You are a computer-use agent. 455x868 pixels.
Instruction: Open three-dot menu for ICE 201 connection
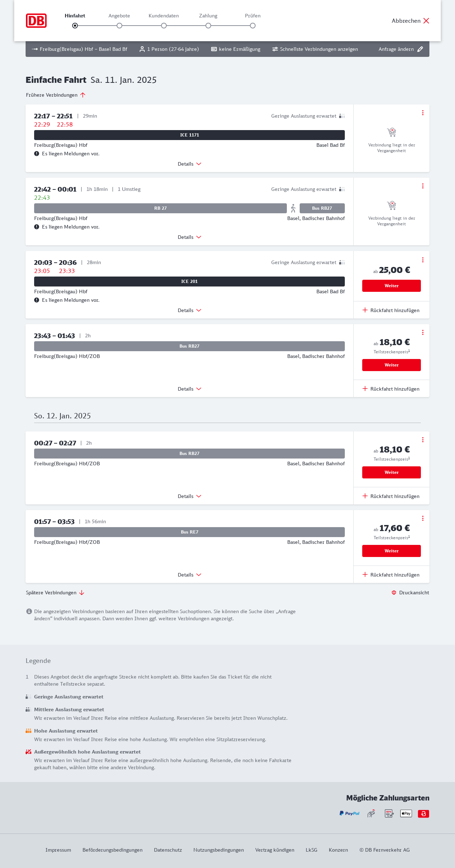423,260
